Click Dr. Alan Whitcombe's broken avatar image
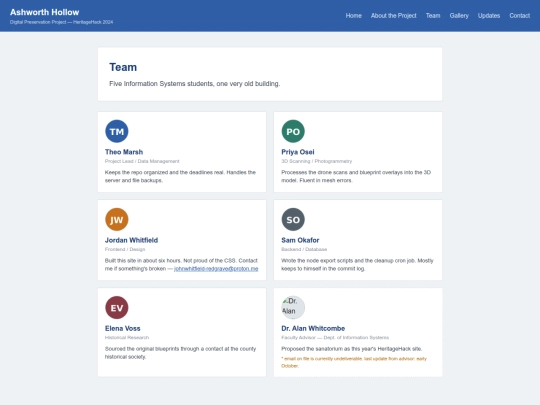The height and width of the screenshot is (405, 540). (293, 308)
